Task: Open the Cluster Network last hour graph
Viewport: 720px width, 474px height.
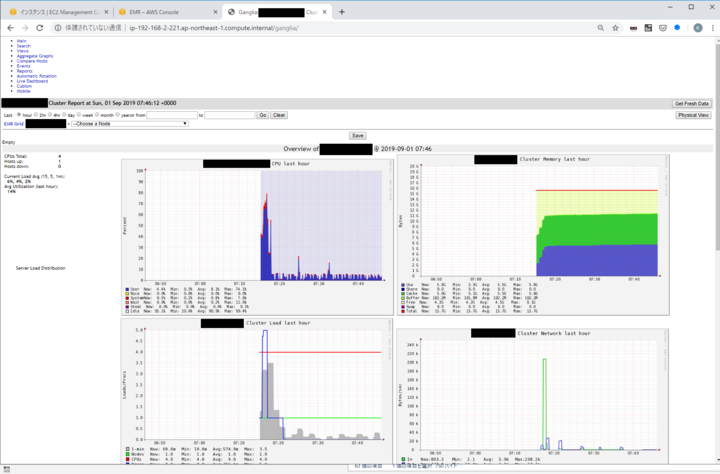Action: coord(533,396)
